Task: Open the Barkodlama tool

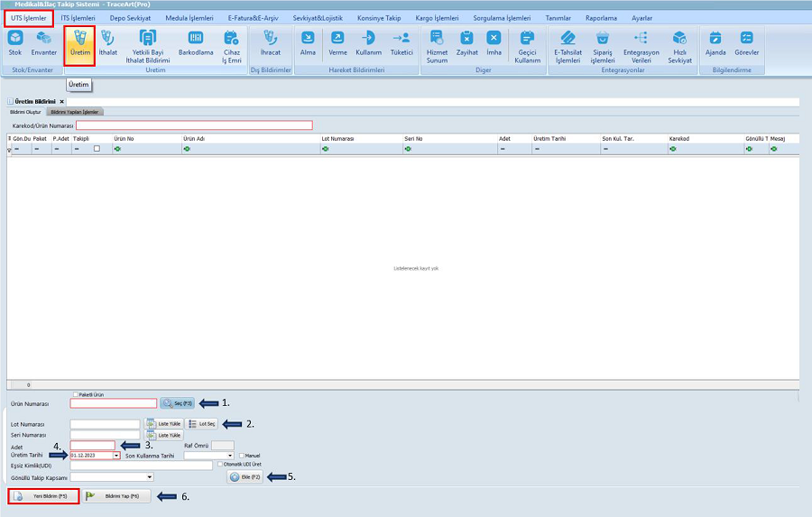Action: click(x=195, y=42)
